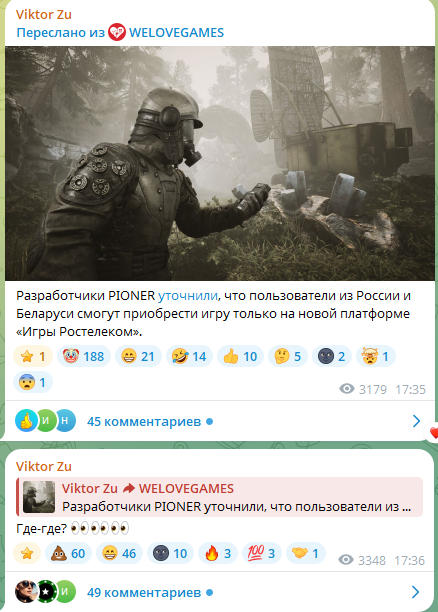Click the rolling-laugh reaction showing 14
This screenshot has width=438, height=612.
[189, 356]
